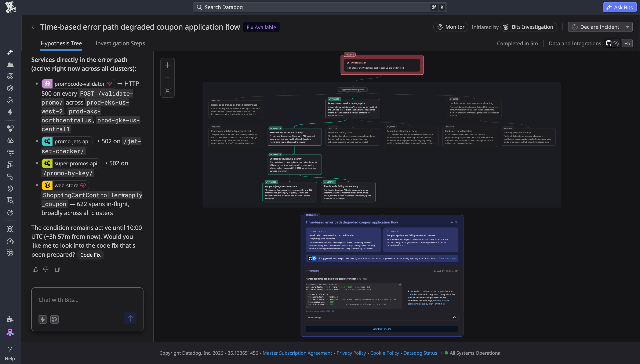Click the Fix Available badge

click(261, 27)
